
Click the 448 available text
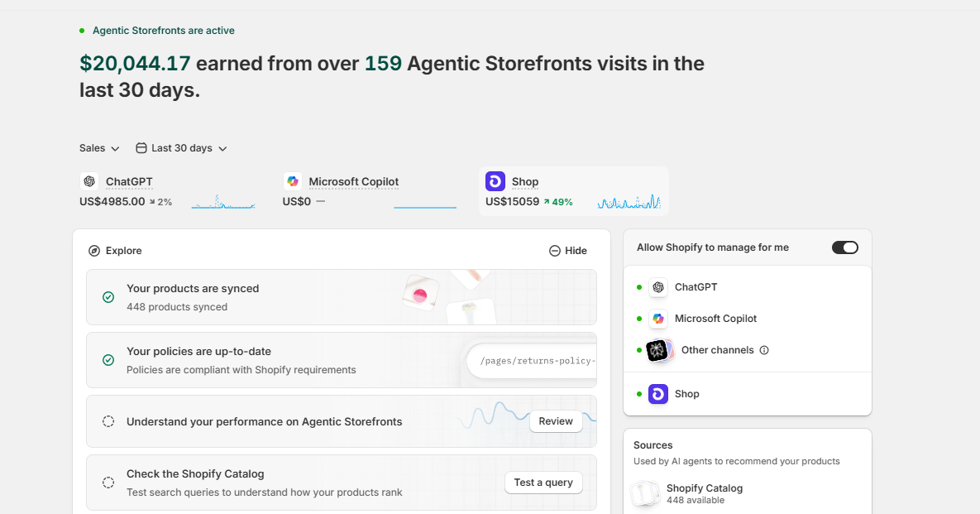[696, 500]
